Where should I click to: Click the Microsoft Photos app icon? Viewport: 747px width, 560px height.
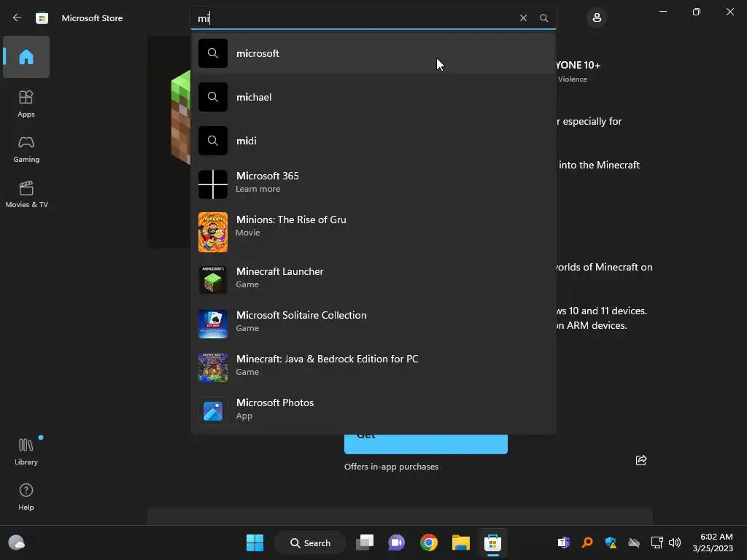212,411
